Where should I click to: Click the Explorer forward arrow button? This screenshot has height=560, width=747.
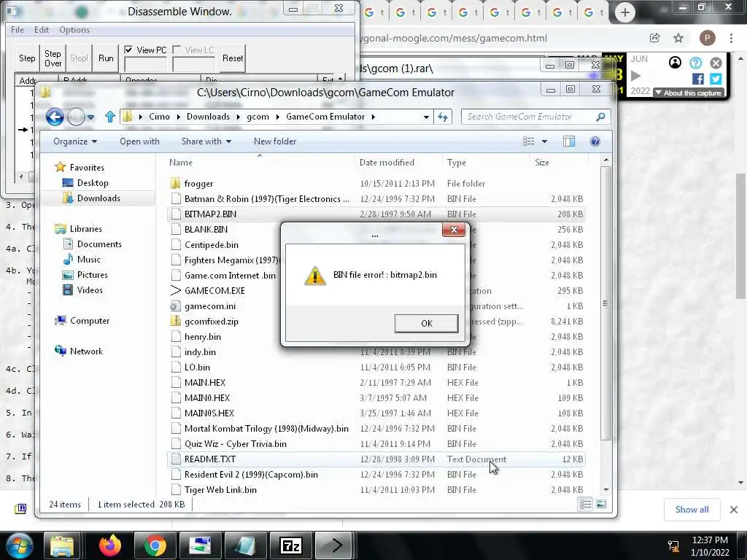76,117
